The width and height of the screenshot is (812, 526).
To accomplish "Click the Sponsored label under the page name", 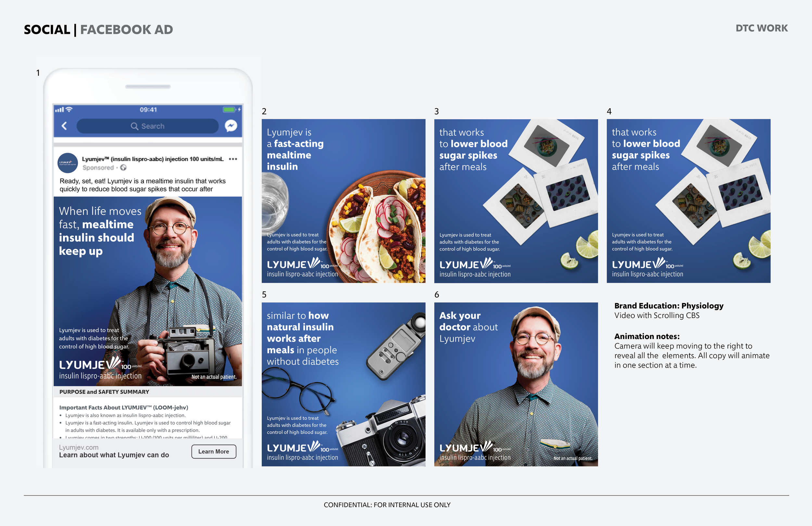I will tap(98, 167).
